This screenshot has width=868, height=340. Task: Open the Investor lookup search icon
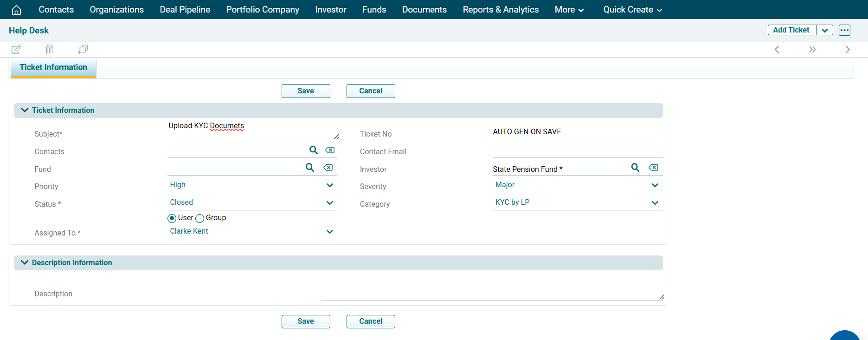[635, 168]
